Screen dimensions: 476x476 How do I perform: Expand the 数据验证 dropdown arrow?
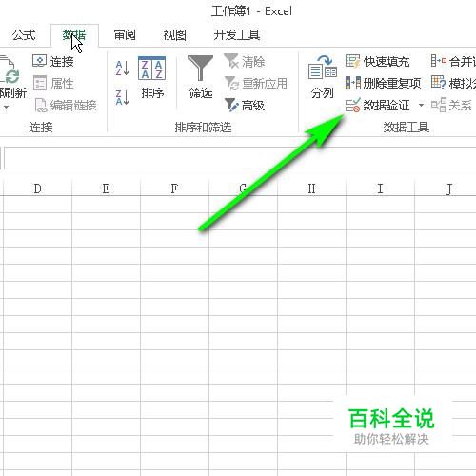tap(421, 105)
